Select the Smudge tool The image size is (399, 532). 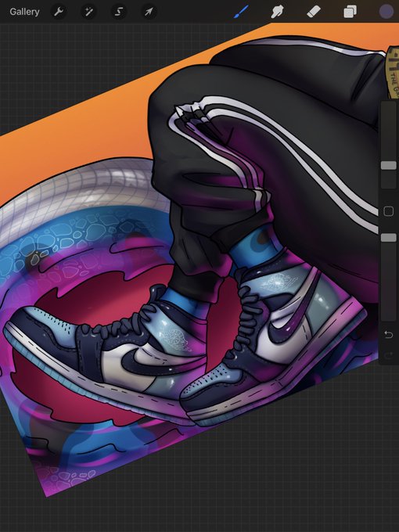[x=277, y=12]
